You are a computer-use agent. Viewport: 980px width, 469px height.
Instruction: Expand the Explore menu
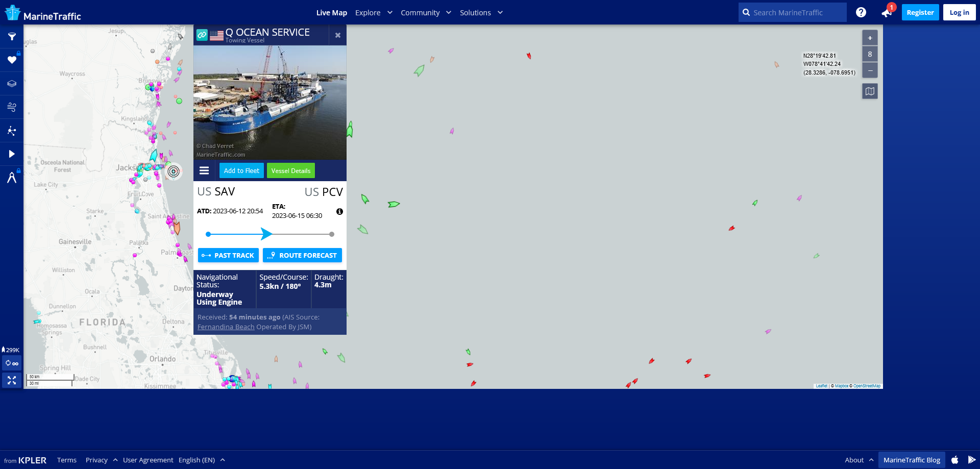tap(374, 13)
